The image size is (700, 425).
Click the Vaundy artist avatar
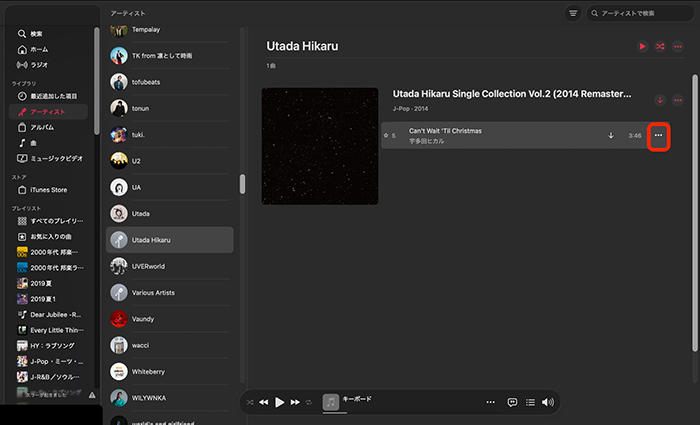click(119, 319)
